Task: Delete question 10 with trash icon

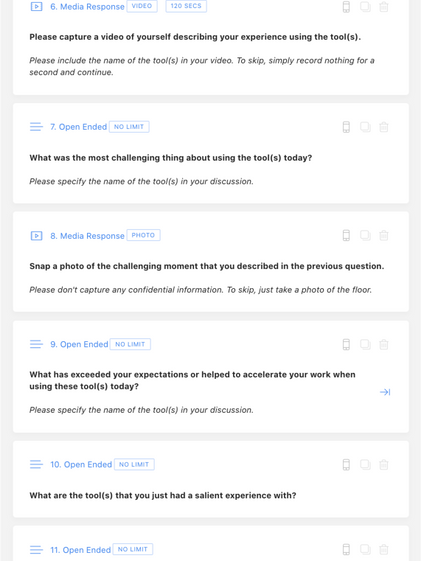Action: point(383,465)
